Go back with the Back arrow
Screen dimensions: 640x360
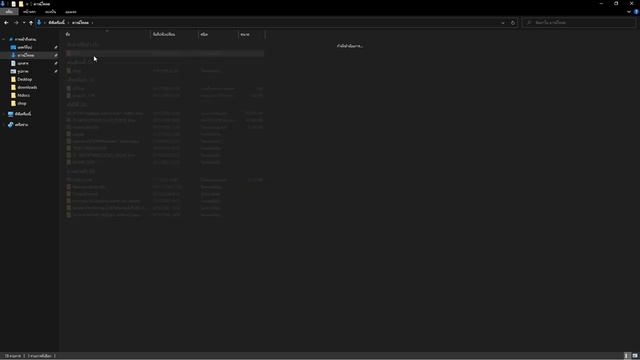point(6,23)
